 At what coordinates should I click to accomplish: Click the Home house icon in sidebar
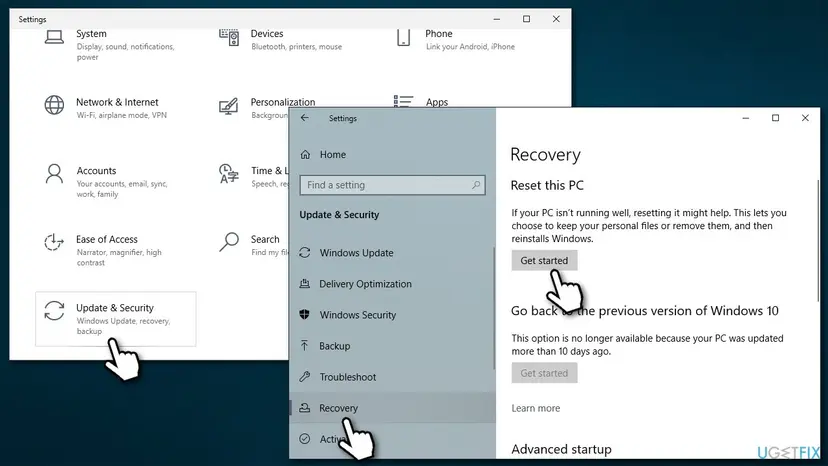click(305, 154)
